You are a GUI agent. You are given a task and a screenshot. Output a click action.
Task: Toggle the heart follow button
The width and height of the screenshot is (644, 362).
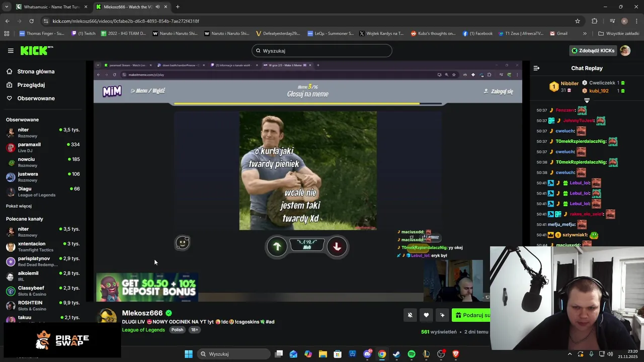pos(426,315)
